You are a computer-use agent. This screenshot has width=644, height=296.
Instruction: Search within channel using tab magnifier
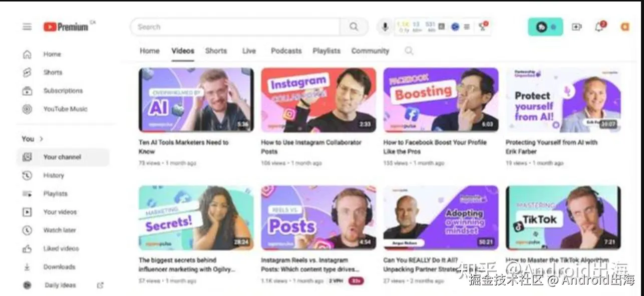coord(409,50)
